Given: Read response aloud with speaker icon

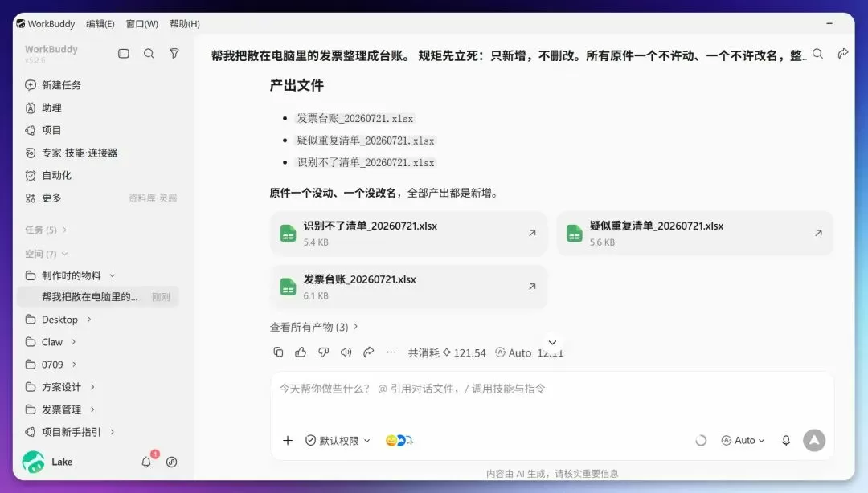Looking at the screenshot, I should pyautogui.click(x=346, y=352).
